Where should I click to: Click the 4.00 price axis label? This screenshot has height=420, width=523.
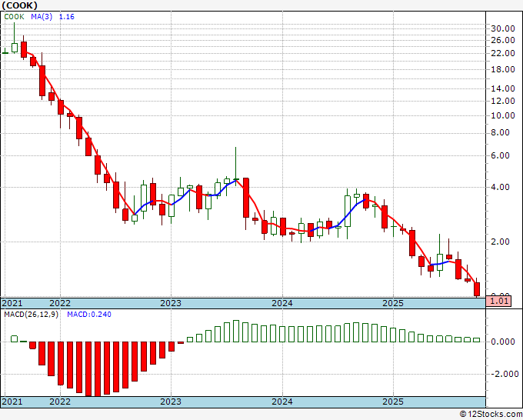click(x=500, y=187)
